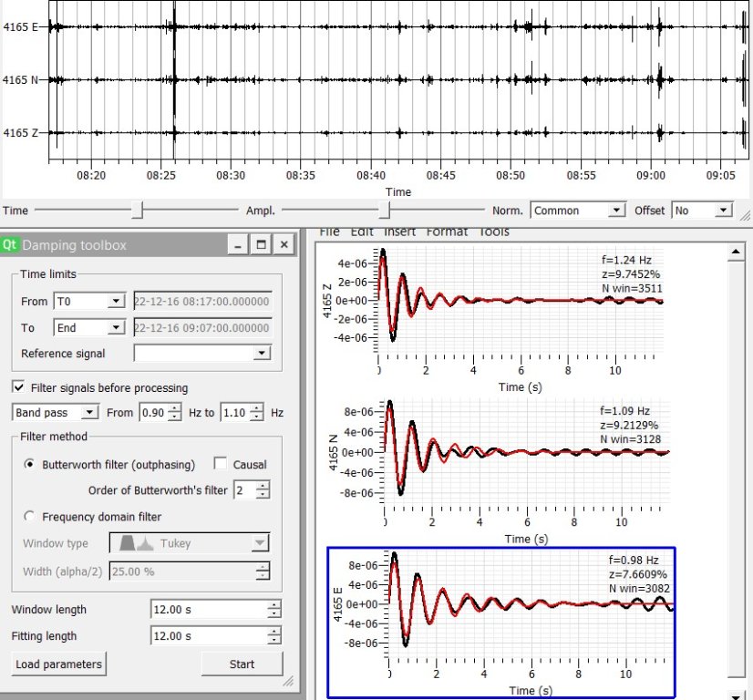Close the Damping toolbox window
This screenshot has height=700, width=753.
[284, 245]
